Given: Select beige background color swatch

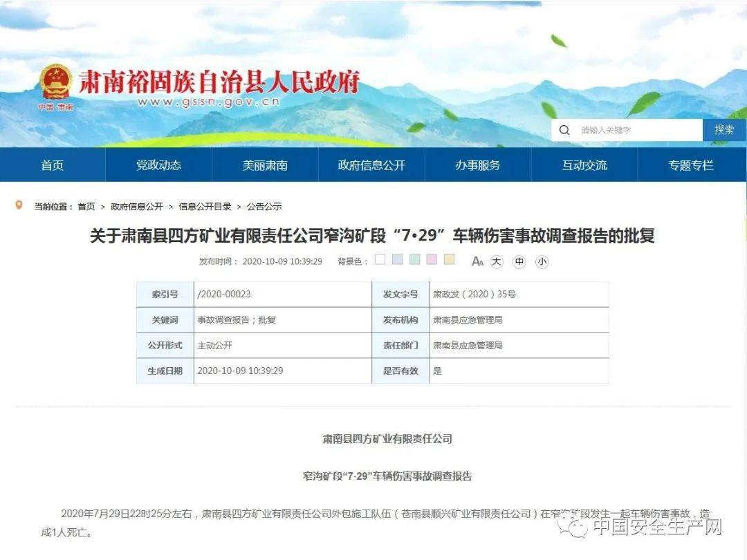Looking at the screenshot, I should 449,260.
